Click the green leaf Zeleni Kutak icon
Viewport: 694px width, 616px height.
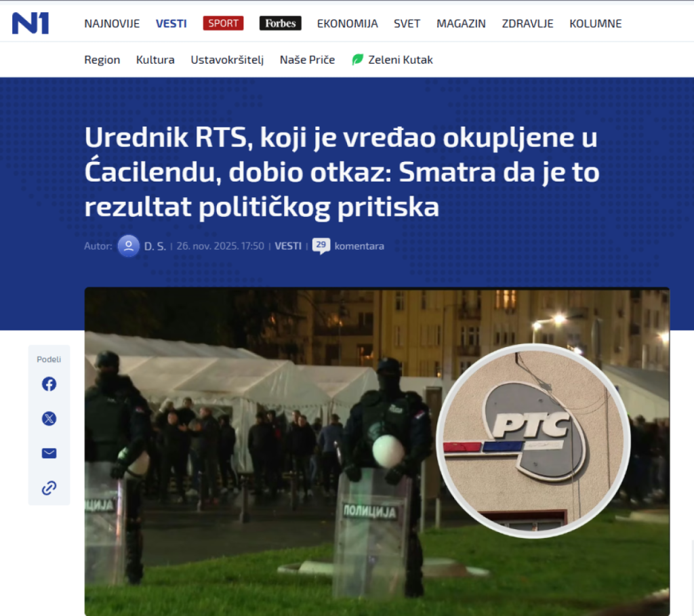[x=358, y=60]
